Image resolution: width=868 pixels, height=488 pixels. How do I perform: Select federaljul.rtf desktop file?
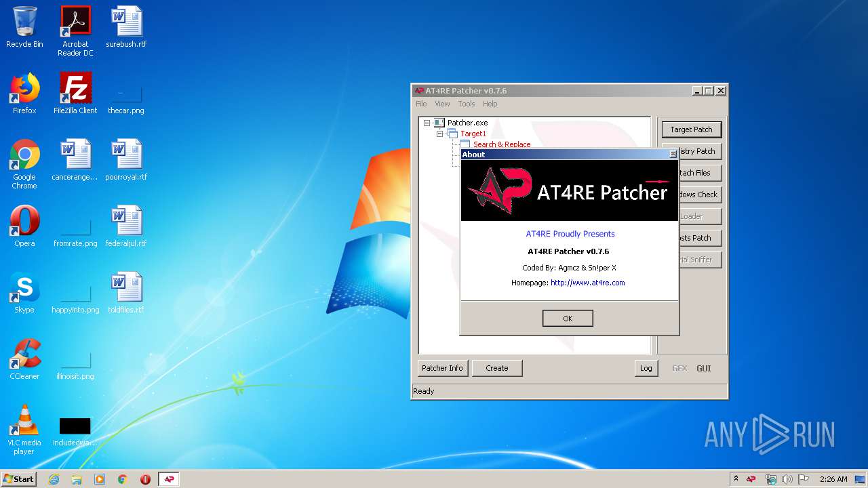pos(126,226)
